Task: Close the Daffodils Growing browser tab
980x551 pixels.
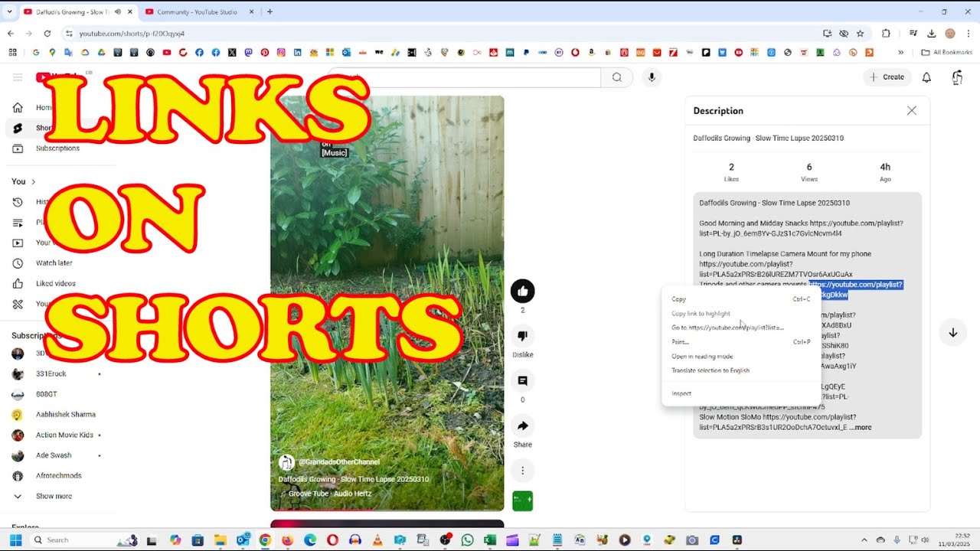Action: [x=129, y=11]
